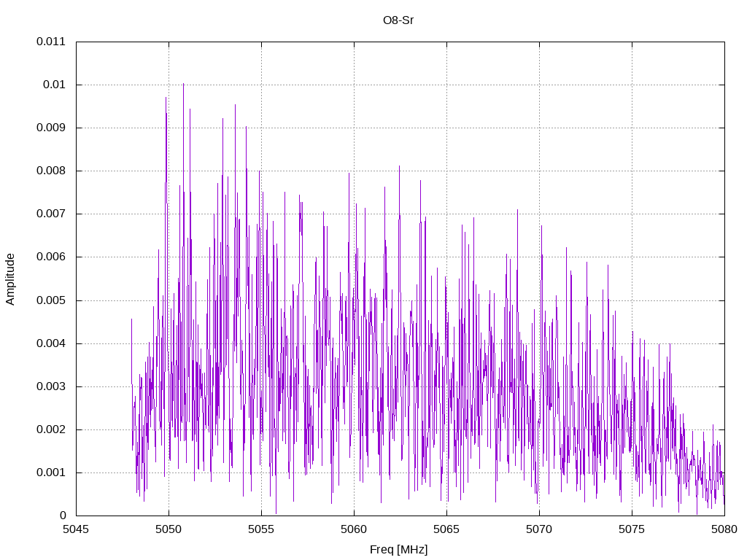Click the y-axis tick label 0.001

(x=51, y=472)
